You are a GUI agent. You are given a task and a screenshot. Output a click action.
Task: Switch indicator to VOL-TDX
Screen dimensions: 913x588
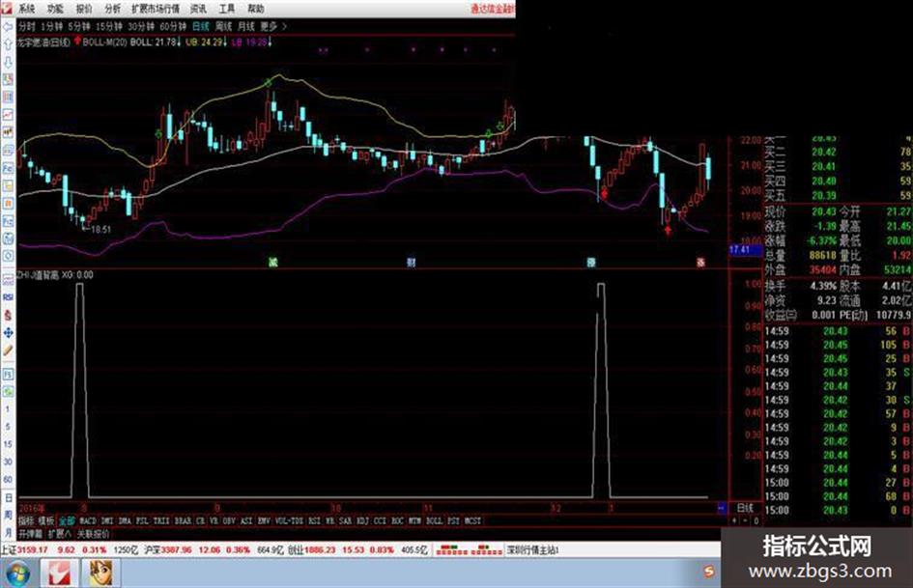289,520
